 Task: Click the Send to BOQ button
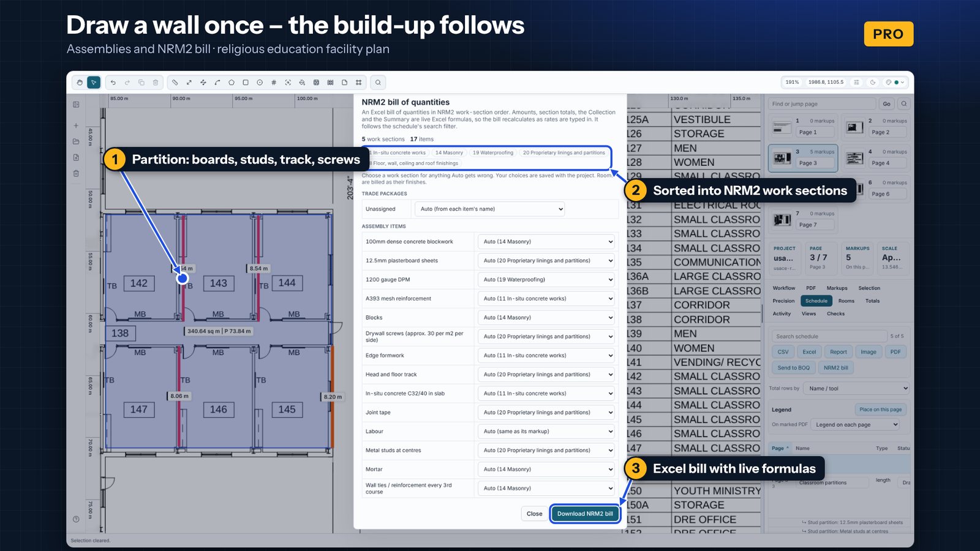[x=793, y=367]
